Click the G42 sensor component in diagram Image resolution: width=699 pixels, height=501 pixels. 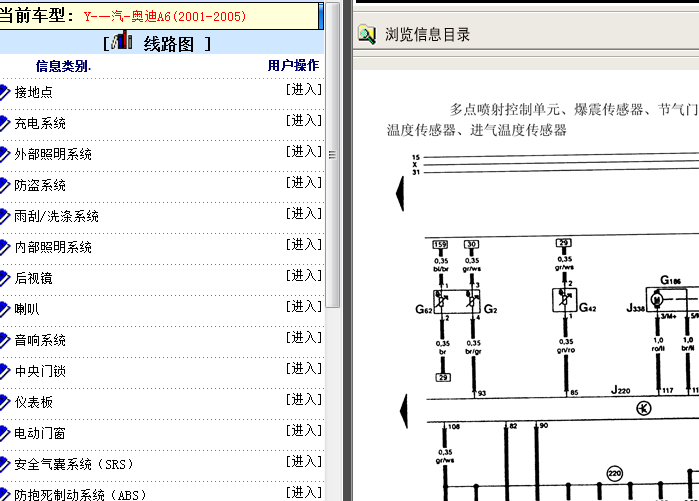tap(564, 300)
